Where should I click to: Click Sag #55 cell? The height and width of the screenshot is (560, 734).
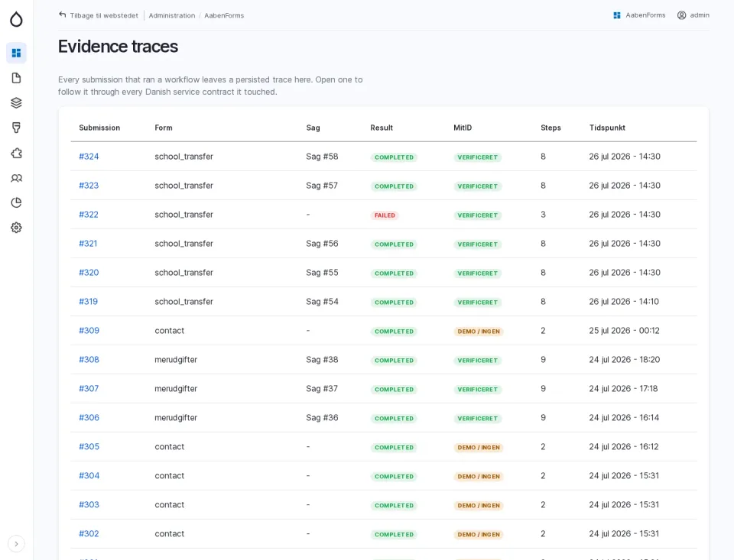(x=322, y=272)
